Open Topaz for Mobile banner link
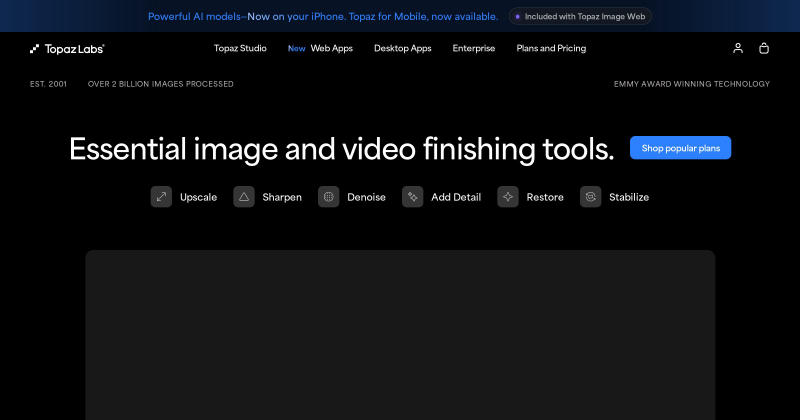The width and height of the screenshot is (800, 420). pos(323,16)
